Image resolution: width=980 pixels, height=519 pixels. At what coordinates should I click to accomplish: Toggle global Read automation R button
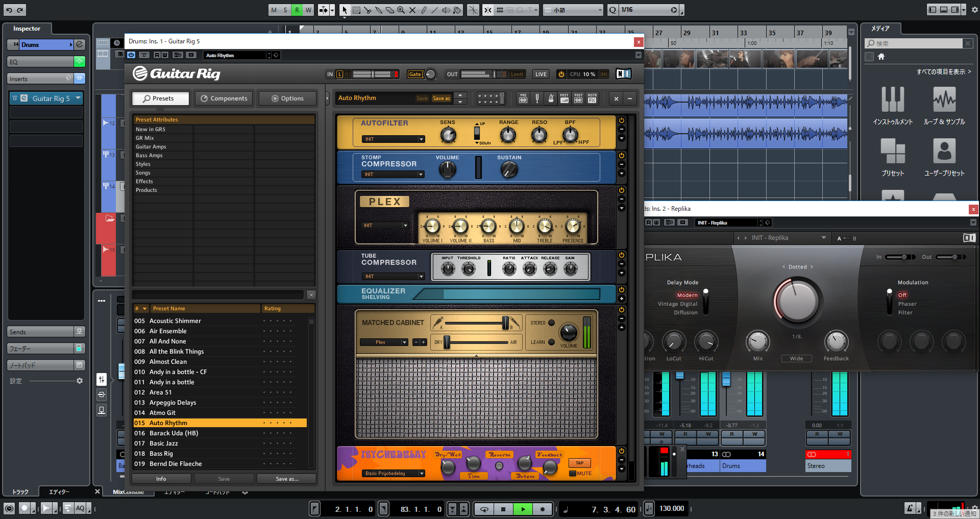[x=297, y=10]
